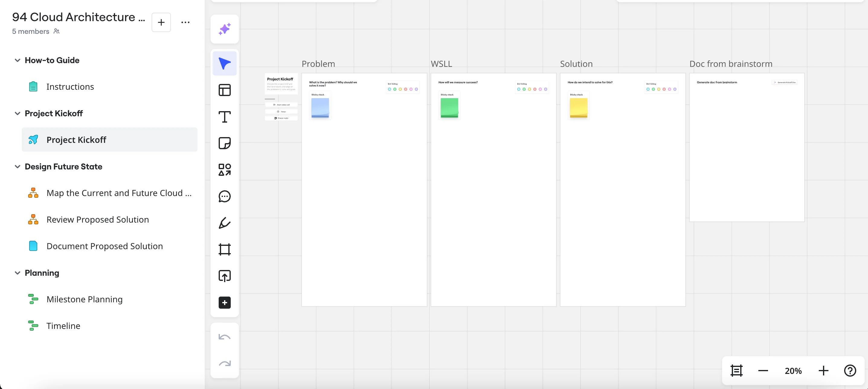Open the three-dots space options menu
The image size is (868, 389).
click(185, 22)
